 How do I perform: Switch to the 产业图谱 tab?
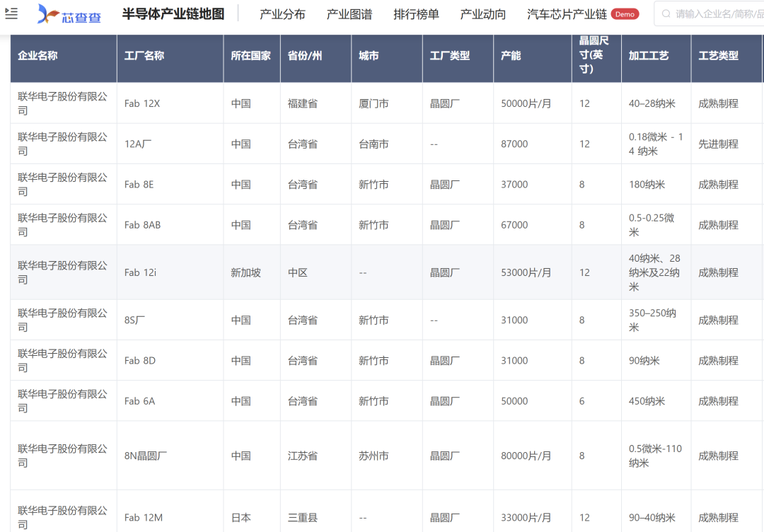click(349, 14)
